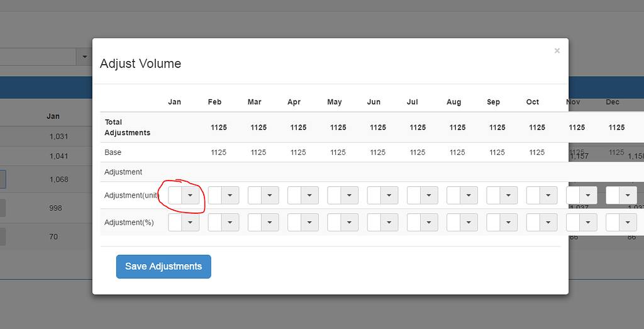Open Jan Adjustment(%) dropdown arrow
Viewport: 644px width, 329px height.
(x=191, y=223)
